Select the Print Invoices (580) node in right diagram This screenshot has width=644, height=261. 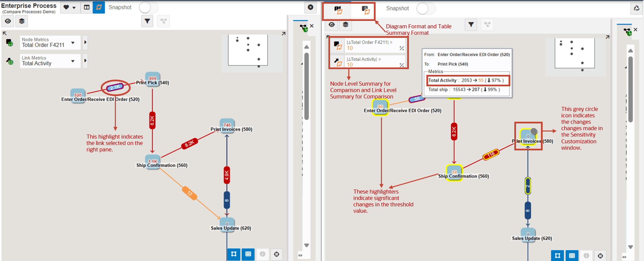coord(528,137)
